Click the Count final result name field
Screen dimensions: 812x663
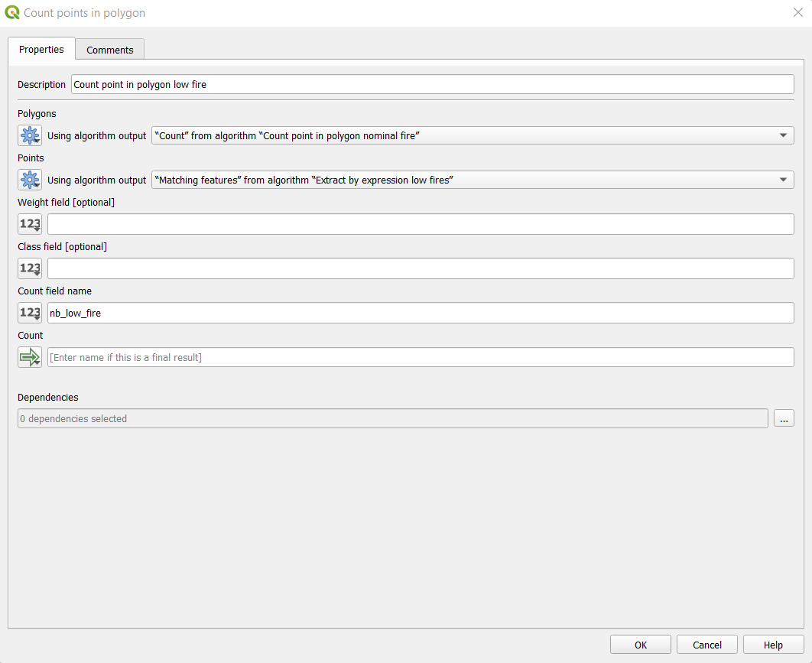coord(421,358)
